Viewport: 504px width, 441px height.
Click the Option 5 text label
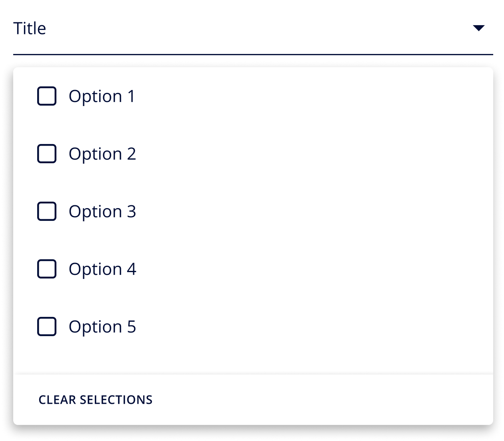pos(102,327)
